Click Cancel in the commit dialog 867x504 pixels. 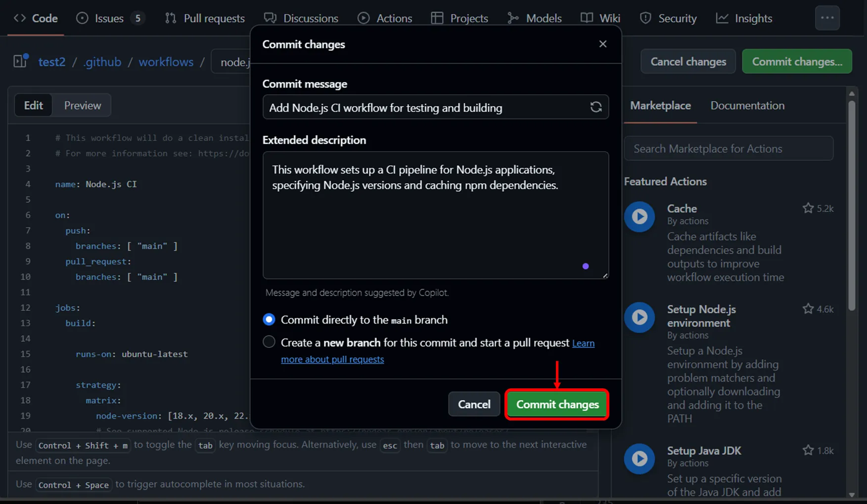[x=474, y=404]
